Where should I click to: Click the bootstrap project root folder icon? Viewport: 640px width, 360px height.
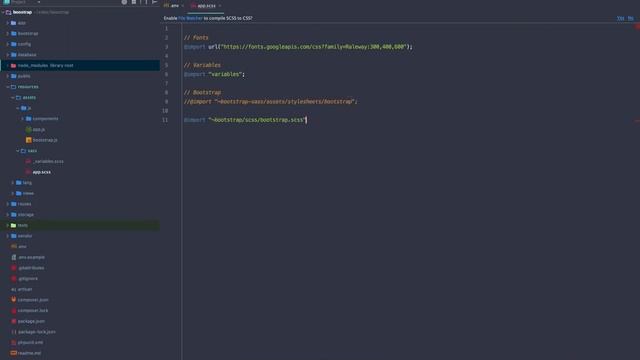point(9,12)
